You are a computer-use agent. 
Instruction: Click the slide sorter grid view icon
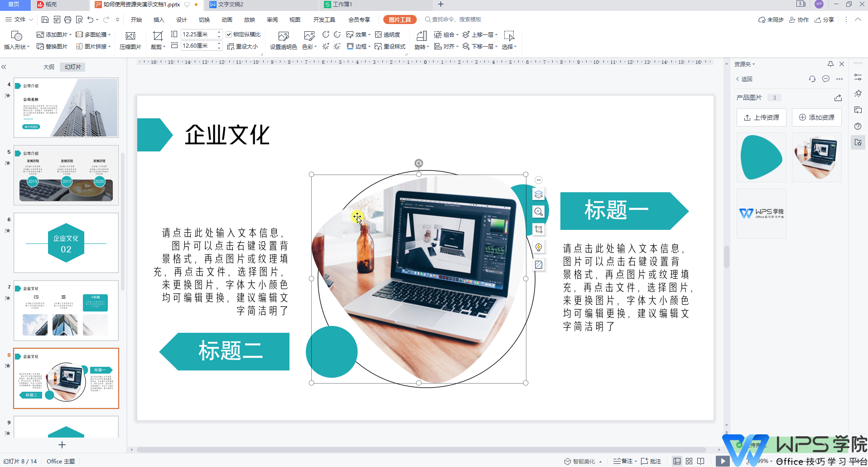[689, 461]
